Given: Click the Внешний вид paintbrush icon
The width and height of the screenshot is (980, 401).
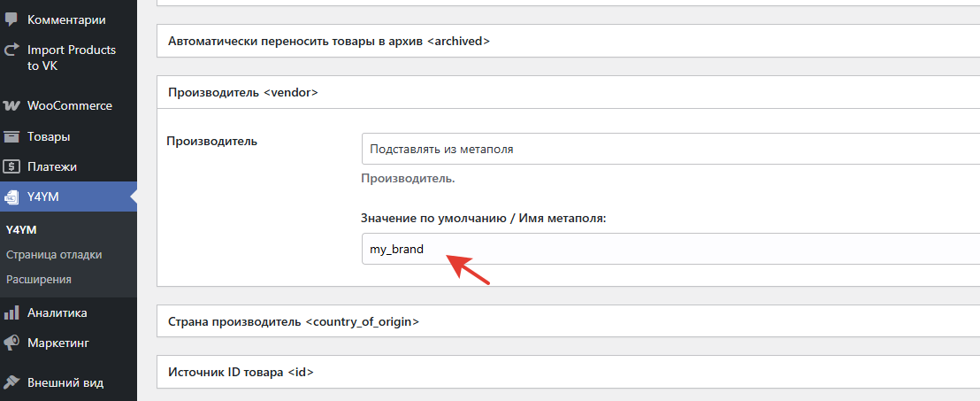Looking at the screenshot, I should (12, 382).
